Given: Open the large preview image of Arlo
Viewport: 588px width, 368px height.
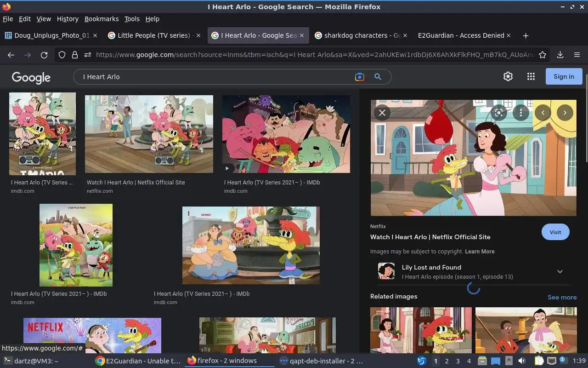Looking at the screenshot, I should 473,158.
